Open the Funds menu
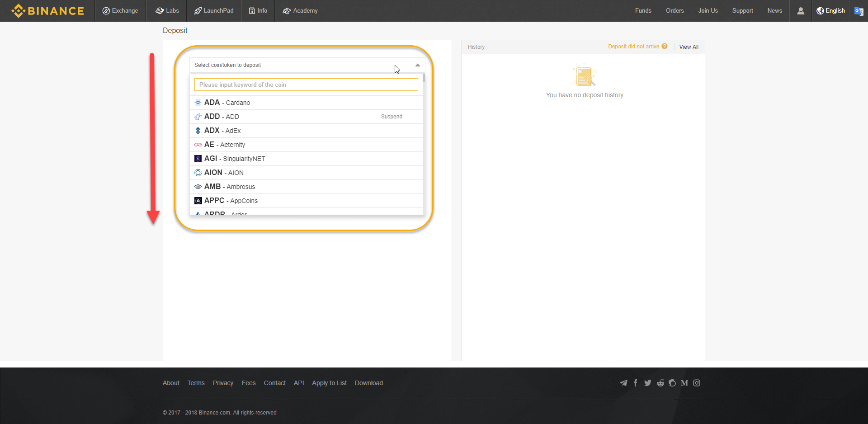 643,11
